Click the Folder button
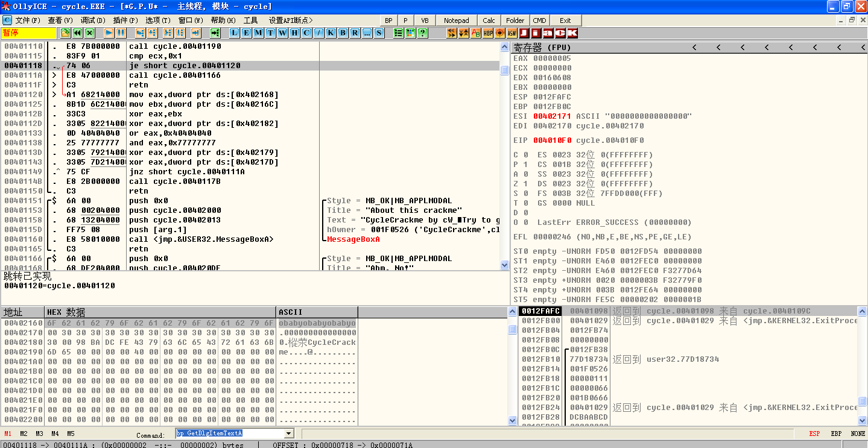The height and width of the screenshot is (448, 868). [x=515, y=21]
